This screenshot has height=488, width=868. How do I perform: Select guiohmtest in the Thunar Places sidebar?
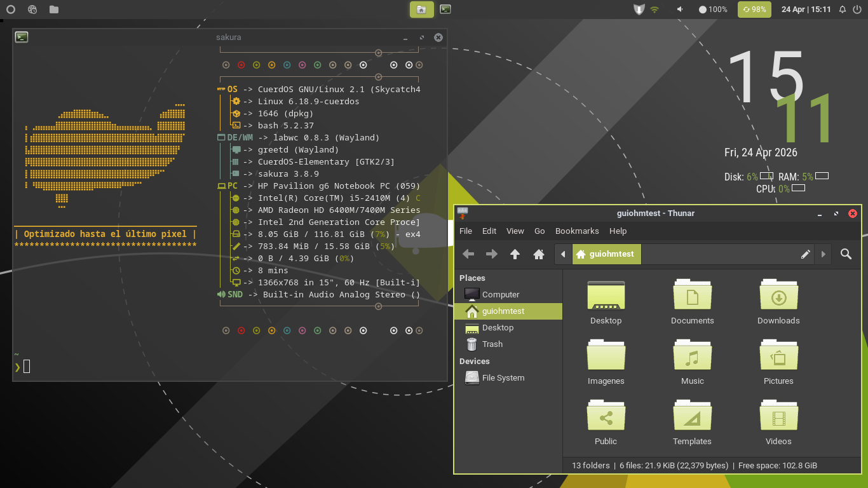508,311
